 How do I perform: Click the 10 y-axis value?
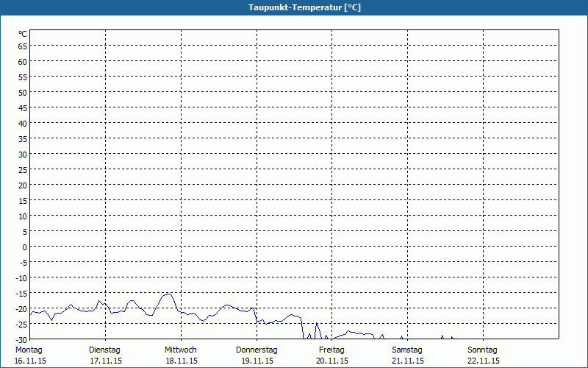tap(23, 216)
